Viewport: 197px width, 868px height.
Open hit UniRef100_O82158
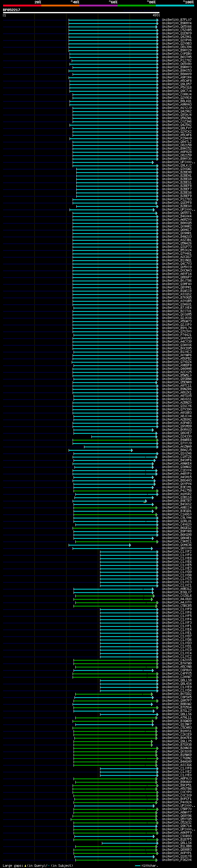coord(177,145)
